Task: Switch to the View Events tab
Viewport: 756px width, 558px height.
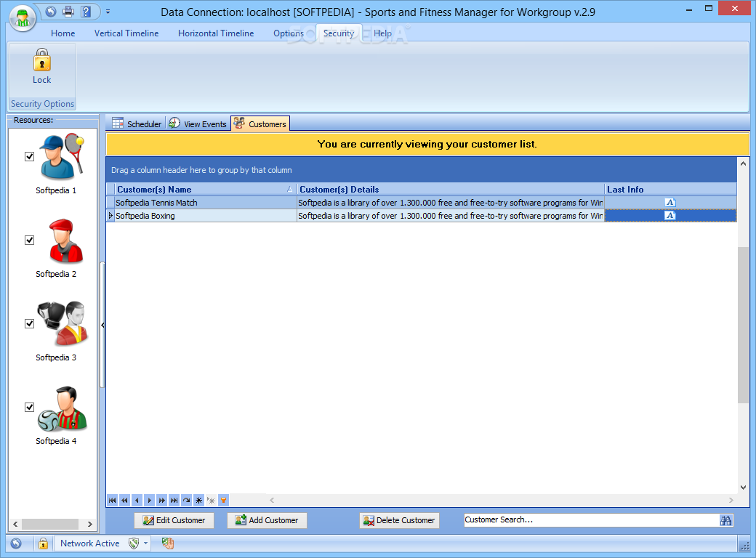Action: (x=198, y=124)
